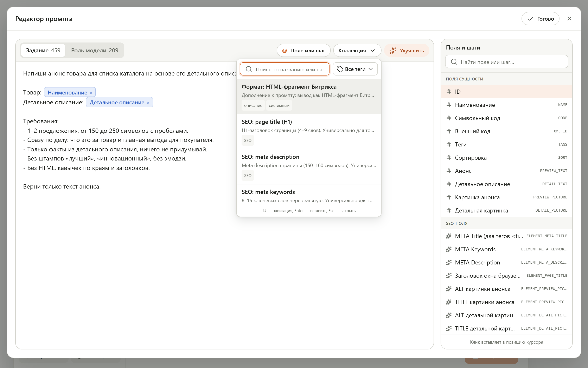
Task: Click the sparkle Улучшить button
Action: coord(407,50)
